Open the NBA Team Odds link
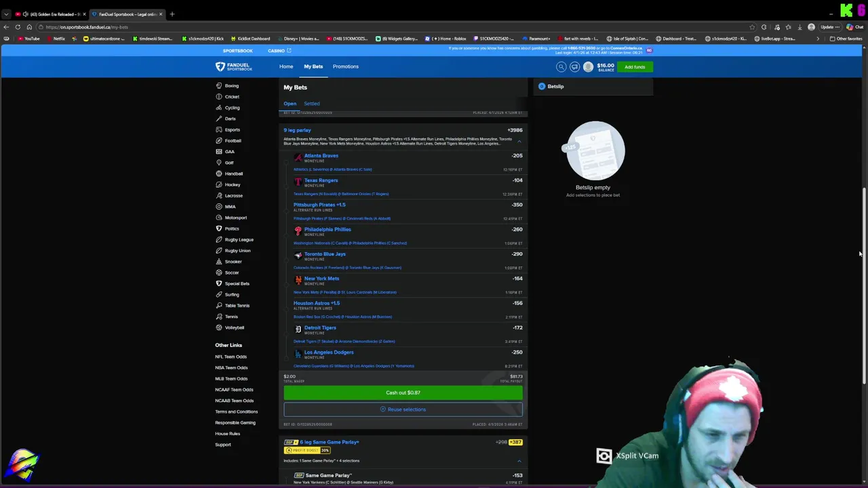This screenshot has height=488, width=868. (231, 367)
